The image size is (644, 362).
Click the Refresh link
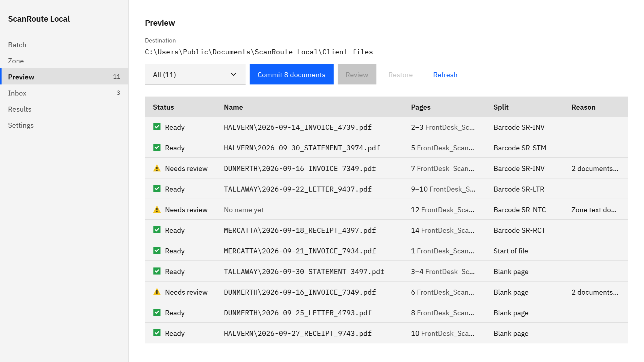pyautogui.click(x=445, y=75)
